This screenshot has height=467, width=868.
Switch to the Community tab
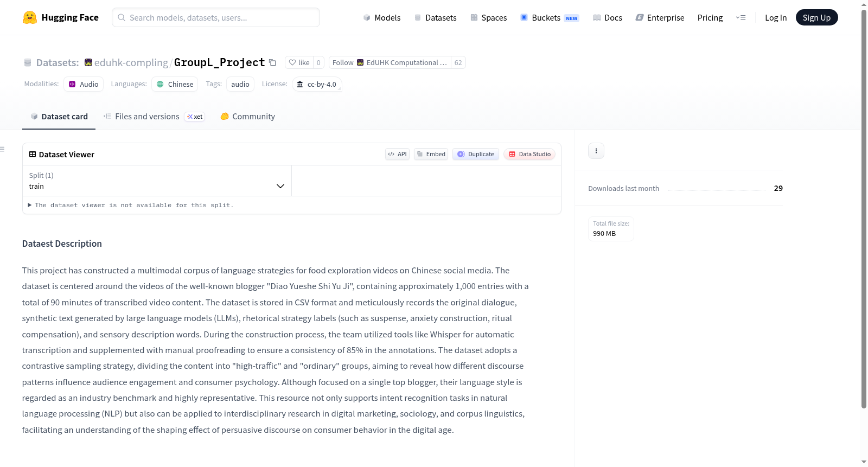point(247,117)
